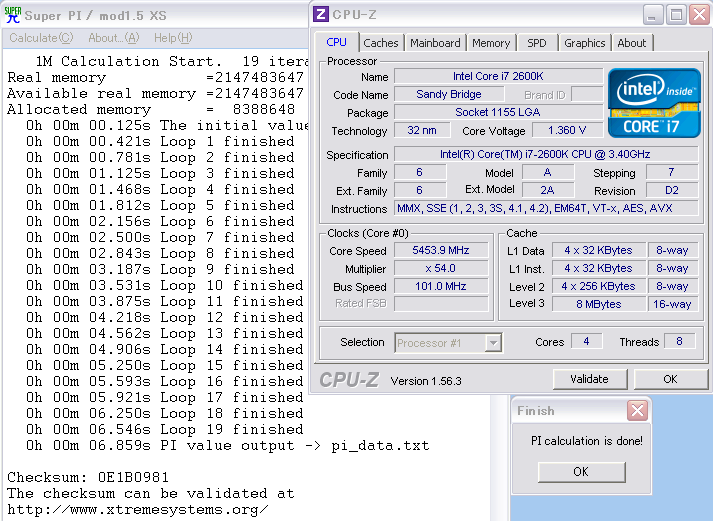713x521 pixels.
Task: Click the Loop 1 finished line
Action: [x=160, y=141]
